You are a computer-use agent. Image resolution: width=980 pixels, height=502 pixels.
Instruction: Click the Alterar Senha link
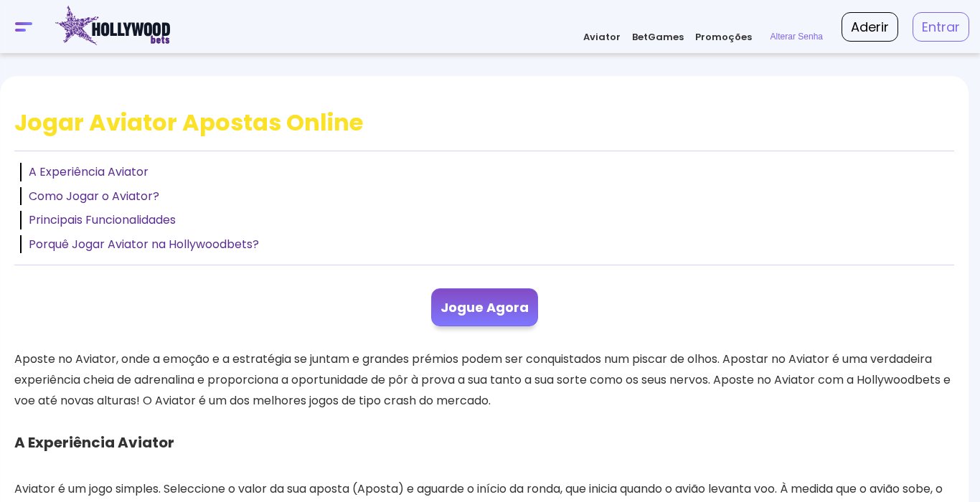coord(796,37)
